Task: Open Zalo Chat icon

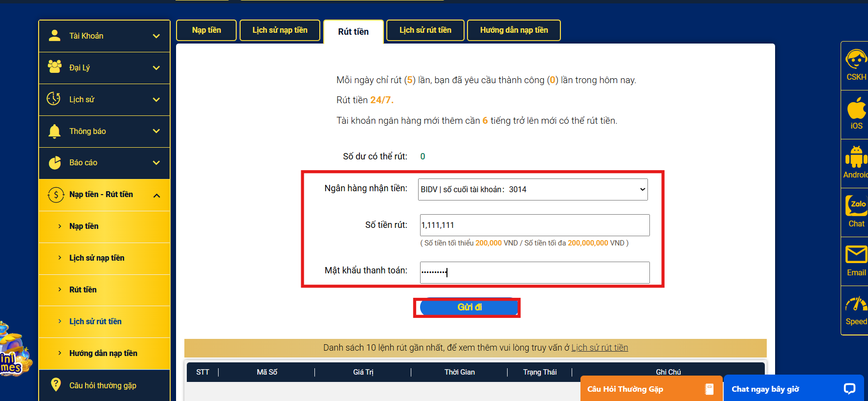Action: (857, 205)
